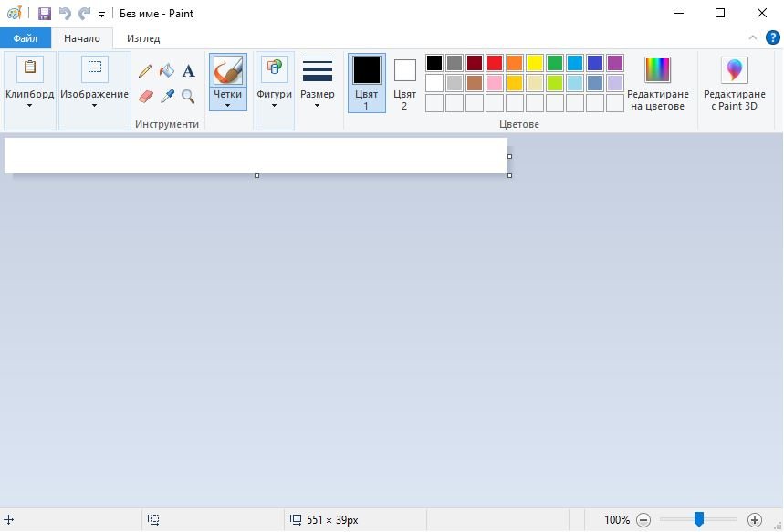Select Цвят 1 color button
784x532 pixels.
367,83
